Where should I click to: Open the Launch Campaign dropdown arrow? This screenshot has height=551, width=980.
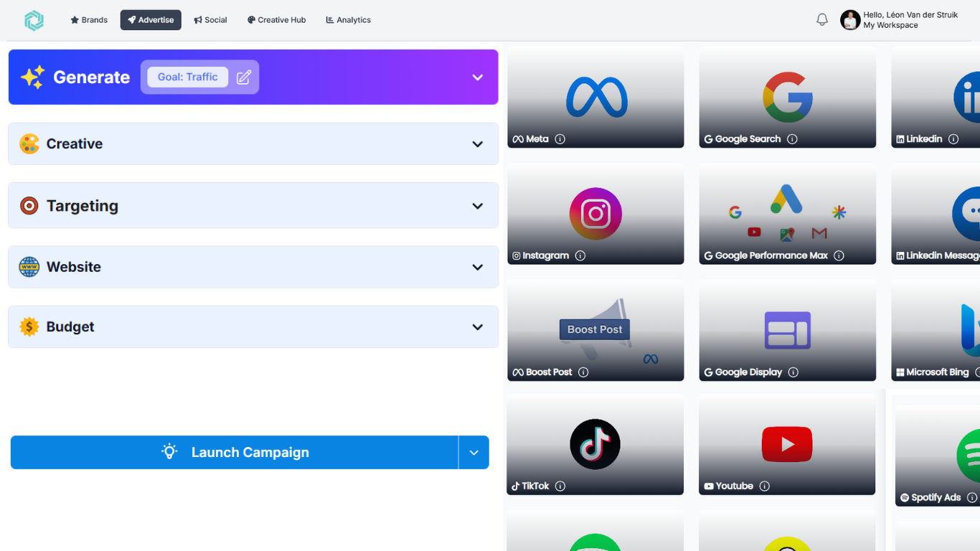click(474, 453)
